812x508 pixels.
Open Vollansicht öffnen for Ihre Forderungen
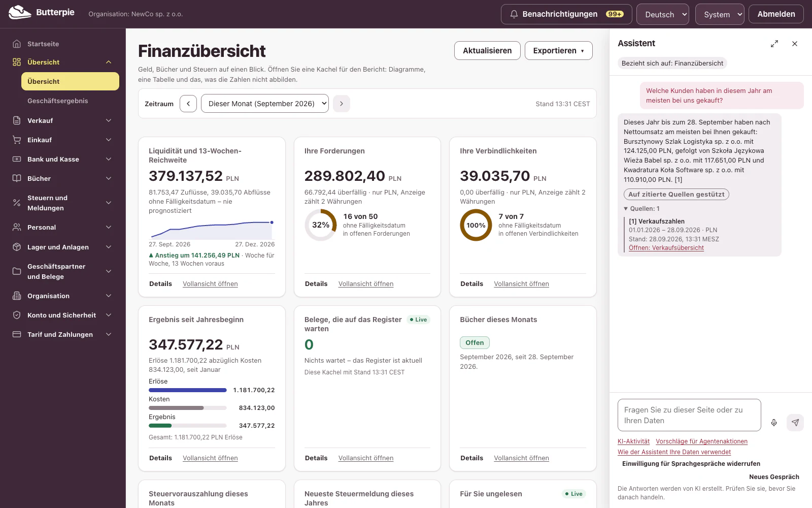[x=366, y=284]
